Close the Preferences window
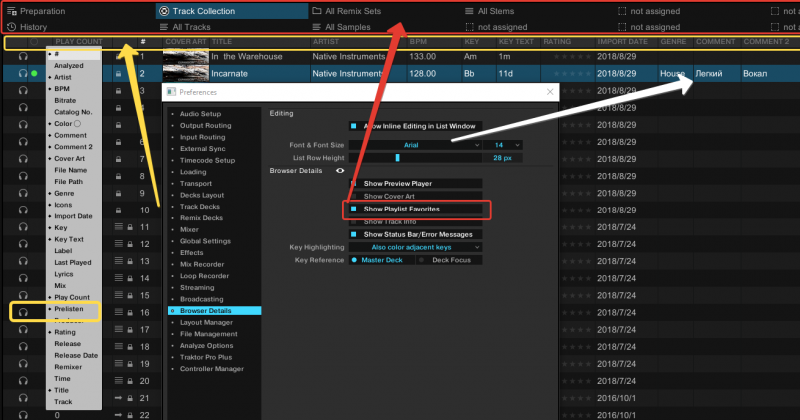The image size is (800, 420). point(550,92)
